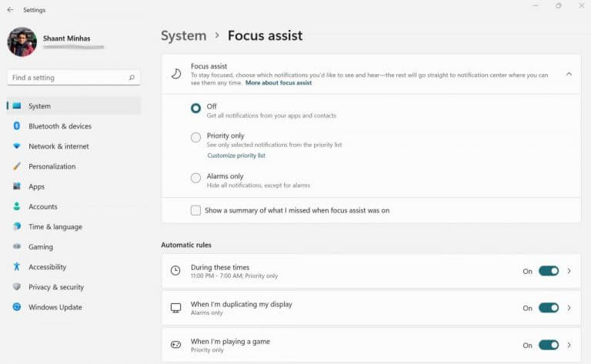591x364 pixels.
Task: Open Bluetooth & devices settings
Action: (74, 126)
